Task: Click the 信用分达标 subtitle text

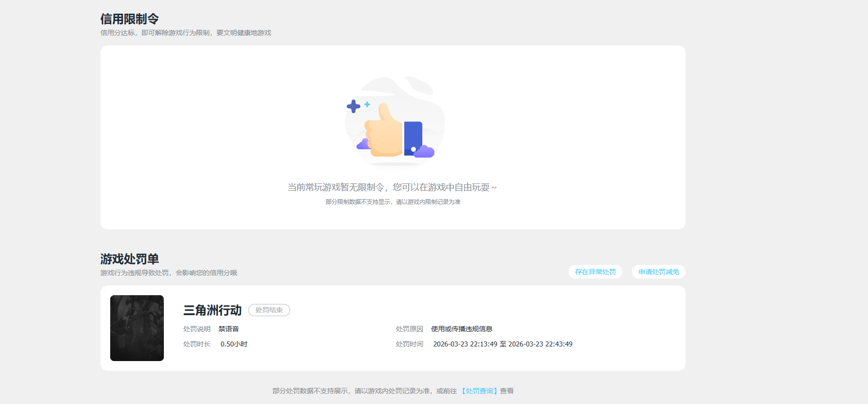Action: coord(186,33)
